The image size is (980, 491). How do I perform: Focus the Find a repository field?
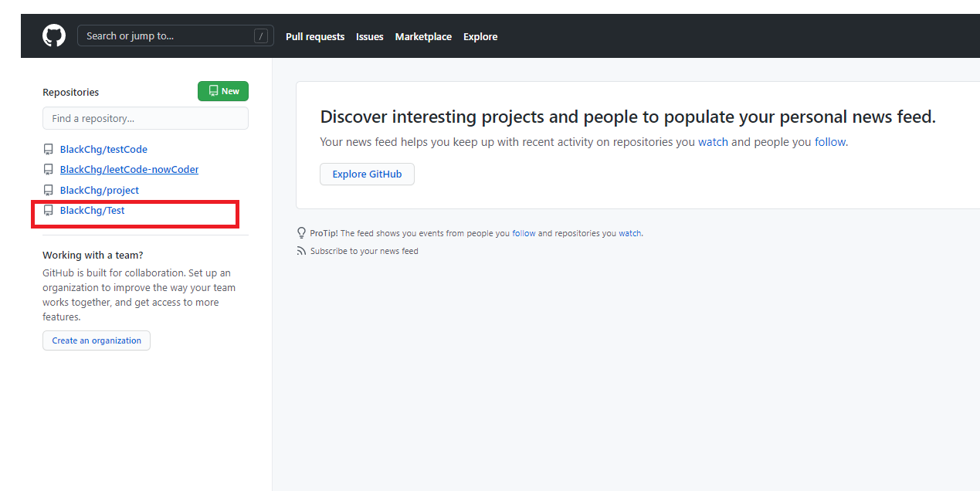click(x=145, y=118)
